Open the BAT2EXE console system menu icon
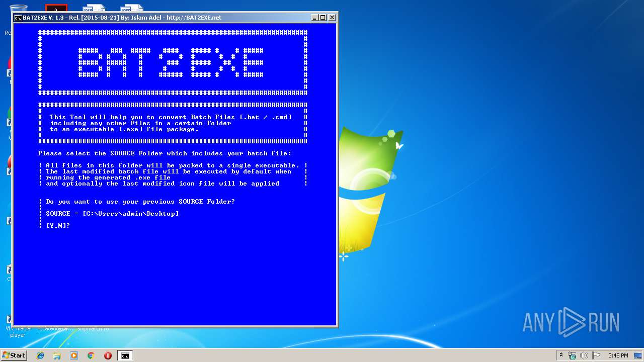The width and height of the screenshot is (644, 362). [x=18, y=18]
